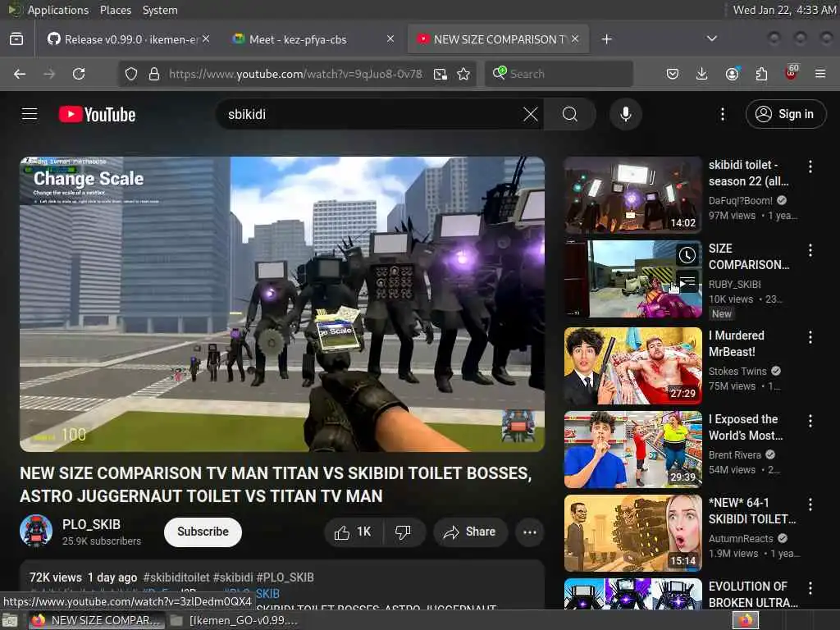Switch to Ikemen_GO-v0.99 taskbar window

234,620
